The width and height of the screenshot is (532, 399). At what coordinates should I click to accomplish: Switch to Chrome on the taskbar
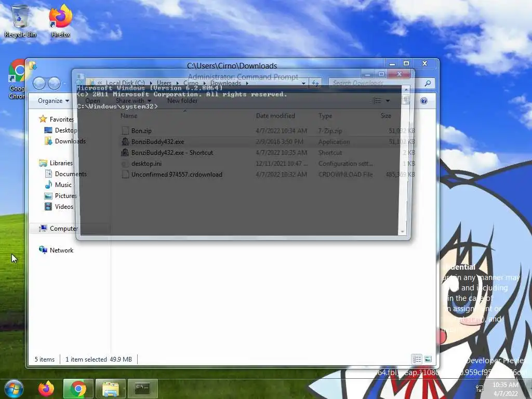pyautogui.click(x=78, y=389)
